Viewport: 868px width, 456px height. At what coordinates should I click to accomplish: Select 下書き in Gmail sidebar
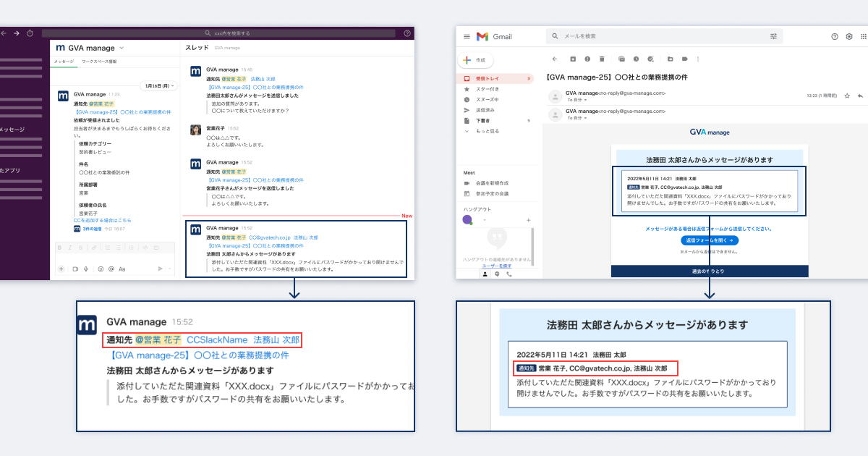[x=483, y=120]
